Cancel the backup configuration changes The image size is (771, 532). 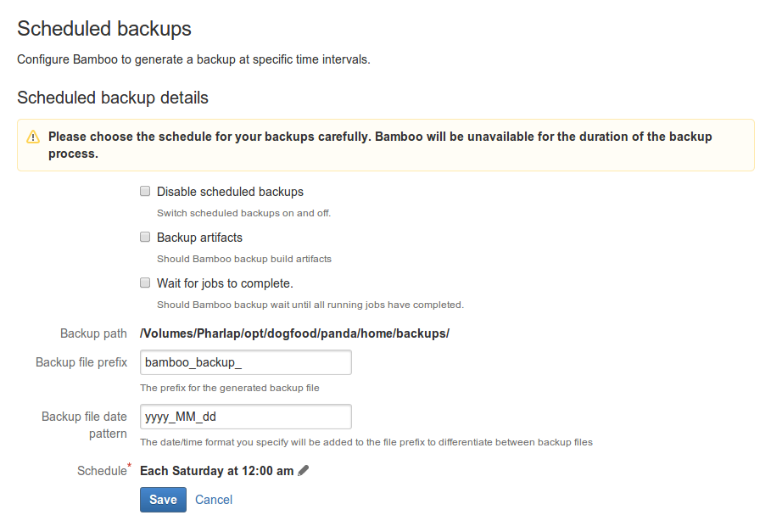[214, 500]
